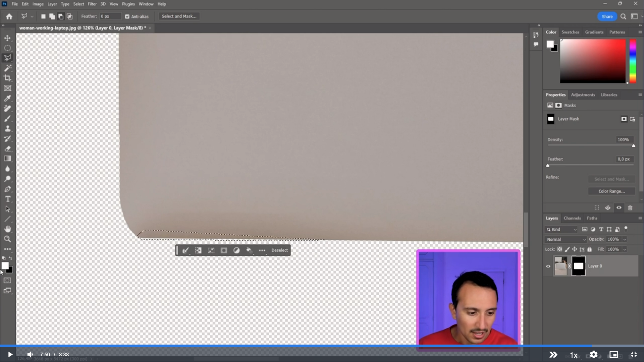Open the Select menu
The height and width of the screenshot is (362, 644).
tap(78, 4)
